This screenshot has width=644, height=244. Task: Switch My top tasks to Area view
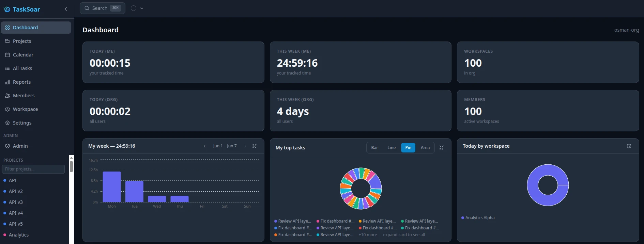pos(425,148)
